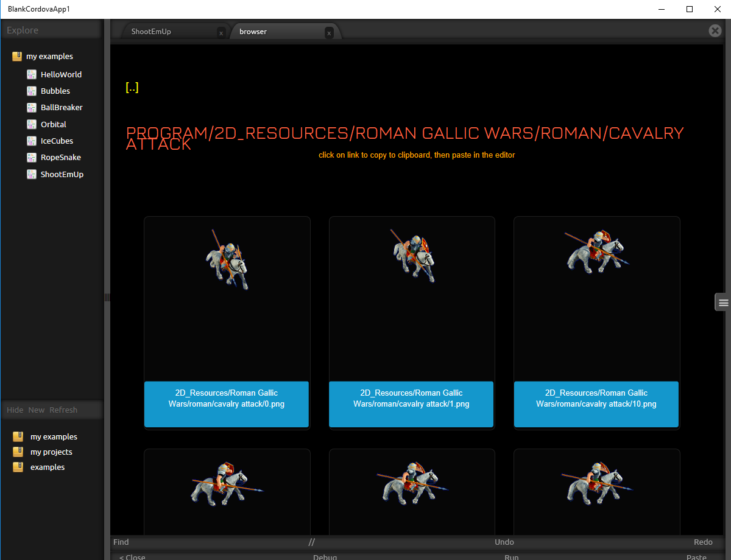The width and height of the screenshot is (731, 560).
Task: Click the IceCubes file icon
Action: point(32,141)
